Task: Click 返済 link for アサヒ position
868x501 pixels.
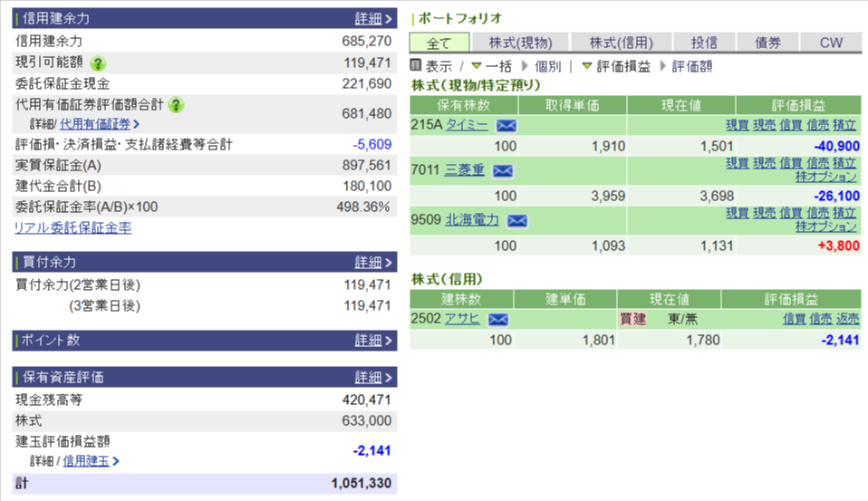Action: point(848,319)
